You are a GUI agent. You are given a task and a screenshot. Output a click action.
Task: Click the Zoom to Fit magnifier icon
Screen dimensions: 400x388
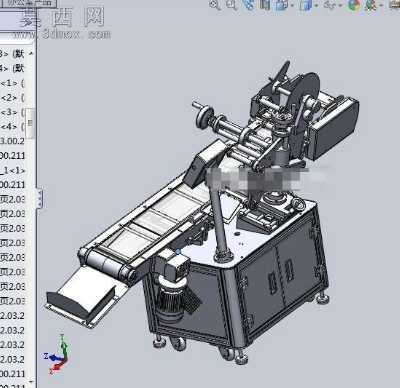(x=215, y=5)
